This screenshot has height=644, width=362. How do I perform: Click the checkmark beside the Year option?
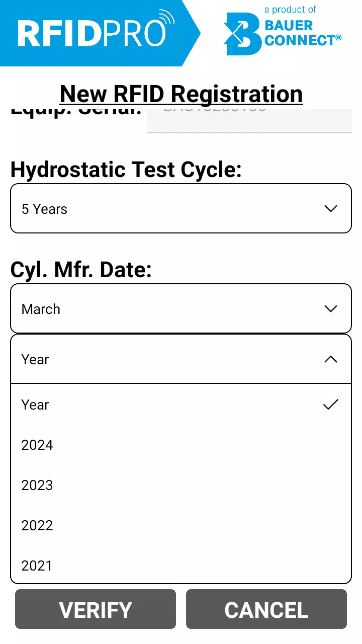[331, 405]
